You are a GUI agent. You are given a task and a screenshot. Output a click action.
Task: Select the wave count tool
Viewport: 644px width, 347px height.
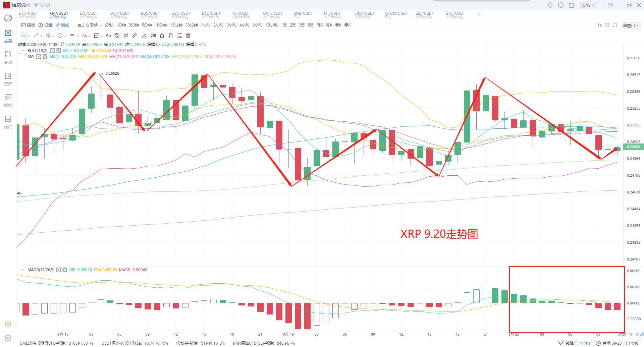(x=84, y=36)
